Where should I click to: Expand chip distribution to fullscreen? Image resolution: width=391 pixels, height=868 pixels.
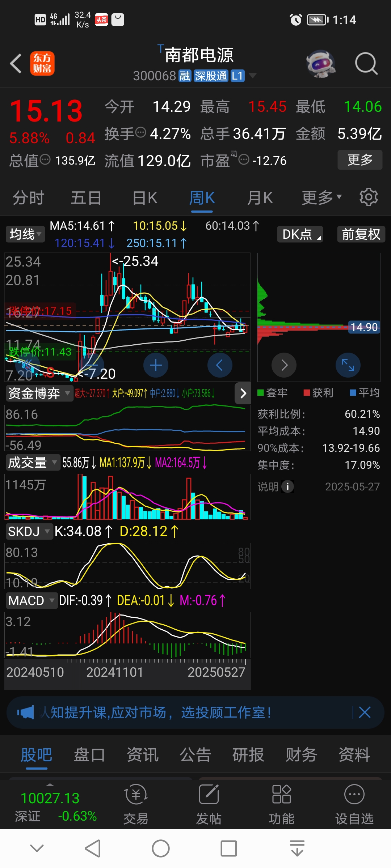[x=348, y=365]
